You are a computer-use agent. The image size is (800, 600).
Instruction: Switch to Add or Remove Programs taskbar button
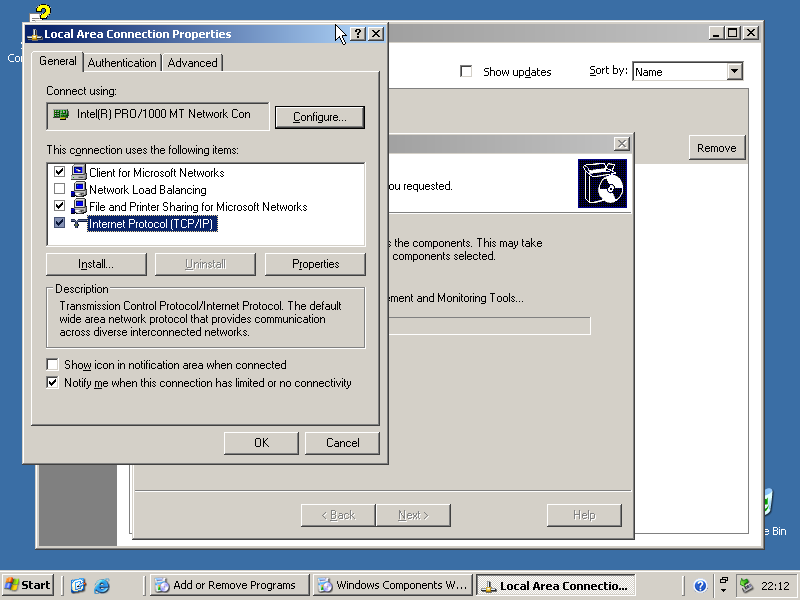[x=225, y=586]
